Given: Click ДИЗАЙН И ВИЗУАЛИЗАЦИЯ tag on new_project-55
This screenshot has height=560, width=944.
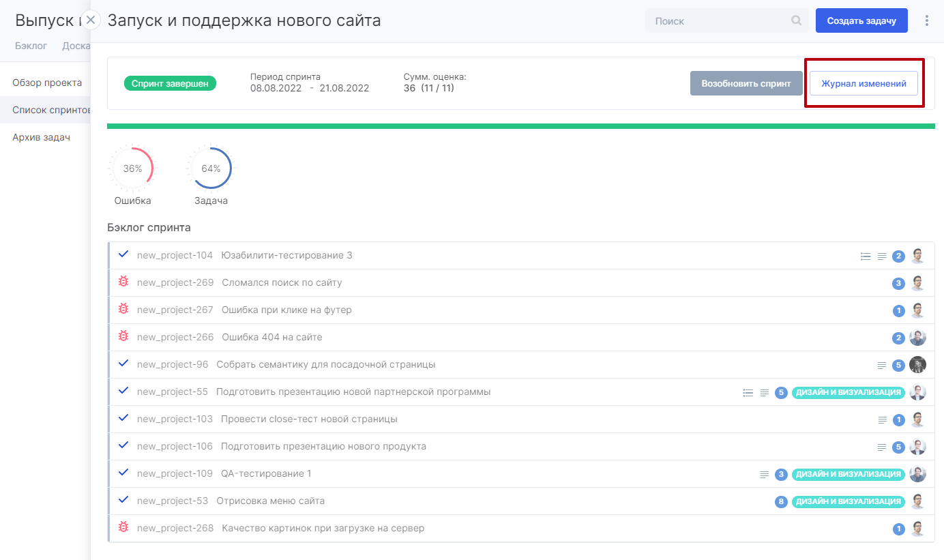Looking at the screenshot, I should pyautogui.click(x=849, y=392).
